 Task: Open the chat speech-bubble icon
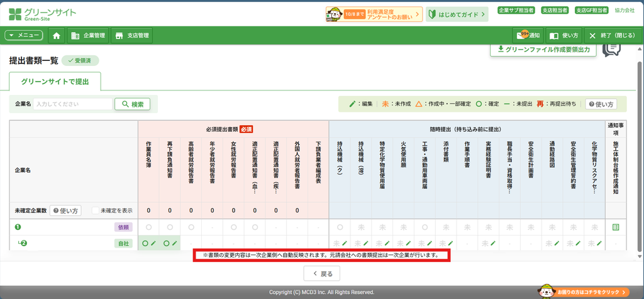pos(611,49)
